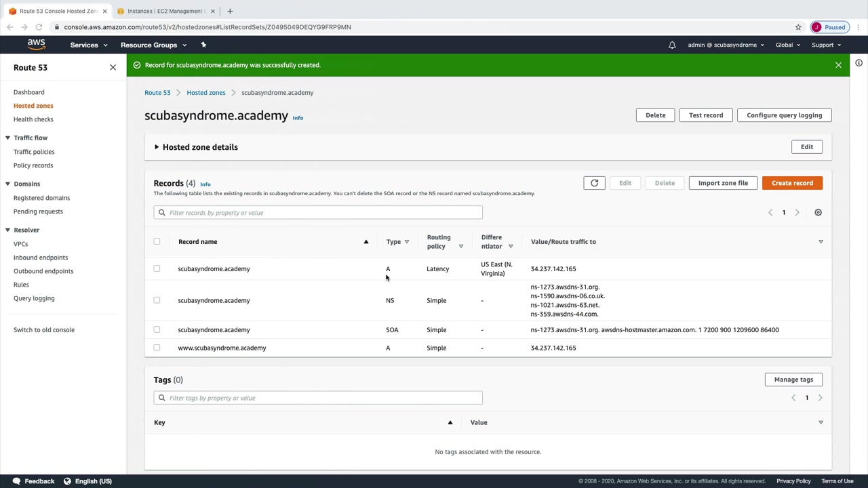This screenshot has width=868, height=488.
Task: Open the Services dropdown menu
Action: pos(89,45)
